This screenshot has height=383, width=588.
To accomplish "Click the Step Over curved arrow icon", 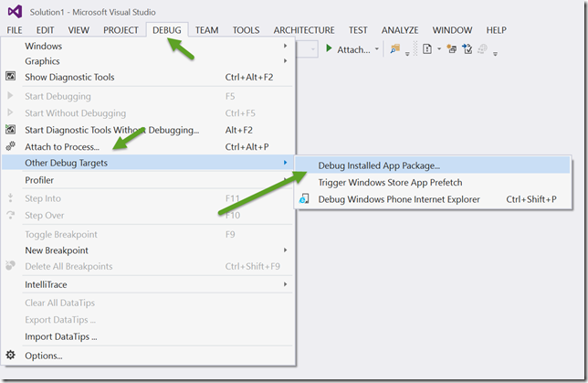I will click(x=11, y=215).
